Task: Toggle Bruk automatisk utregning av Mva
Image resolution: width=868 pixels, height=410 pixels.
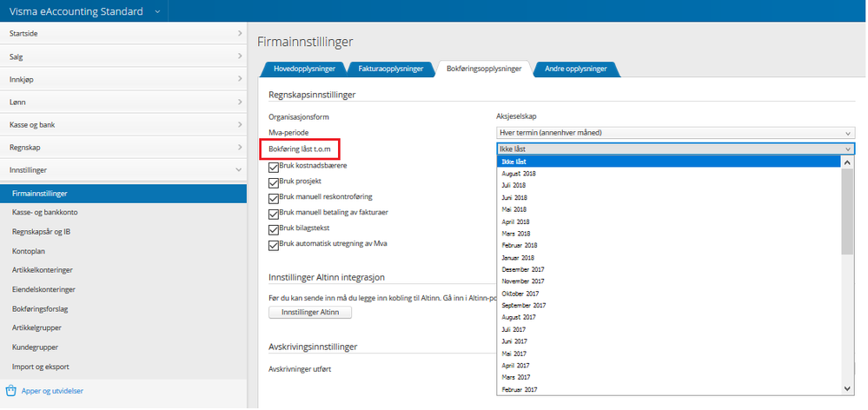Action: [274, 245]
